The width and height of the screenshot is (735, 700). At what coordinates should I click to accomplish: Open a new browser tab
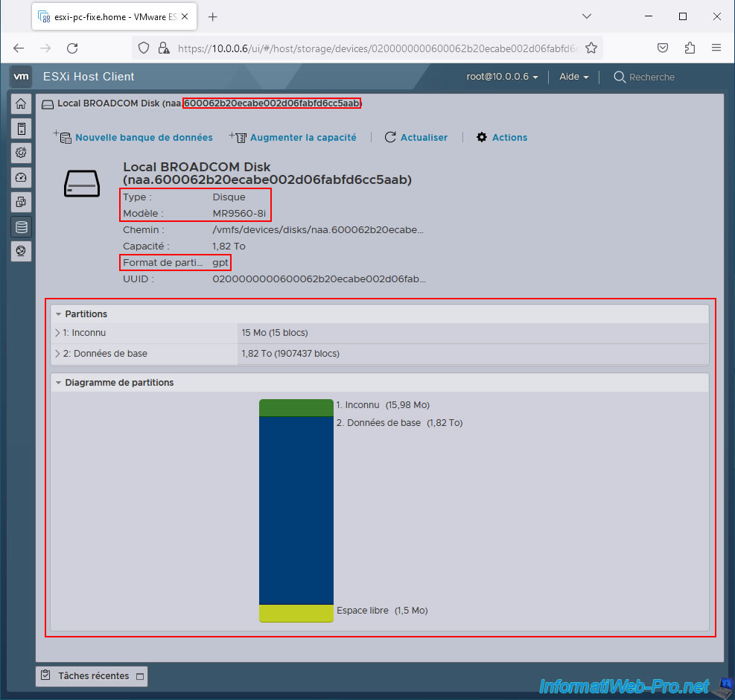(x=212, y=17)
